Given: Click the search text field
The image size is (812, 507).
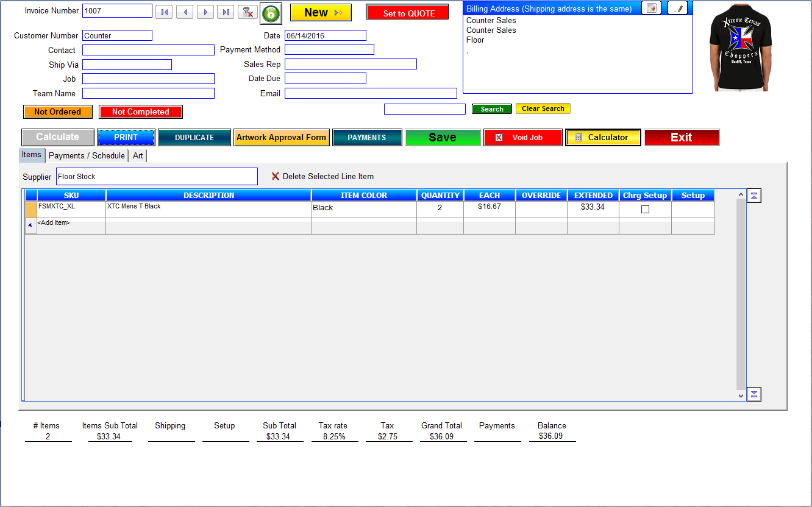Looking at the screenshot, I should pyautogui.click(x=424, y=109).
